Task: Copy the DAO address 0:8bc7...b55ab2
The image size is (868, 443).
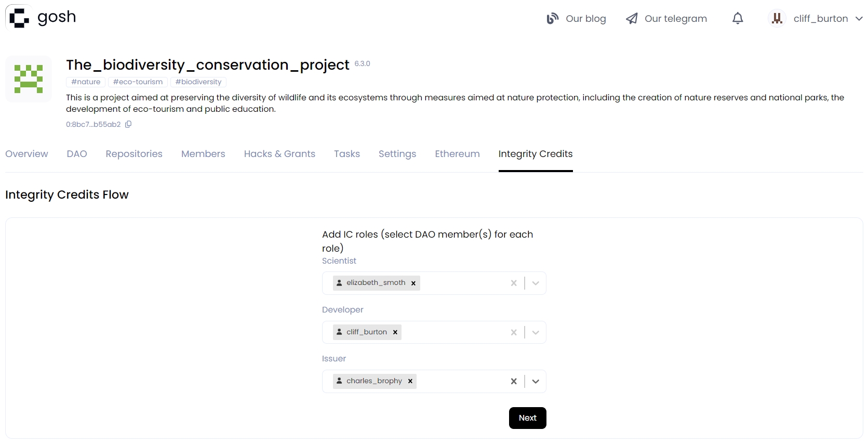Action: click(128, 124)
